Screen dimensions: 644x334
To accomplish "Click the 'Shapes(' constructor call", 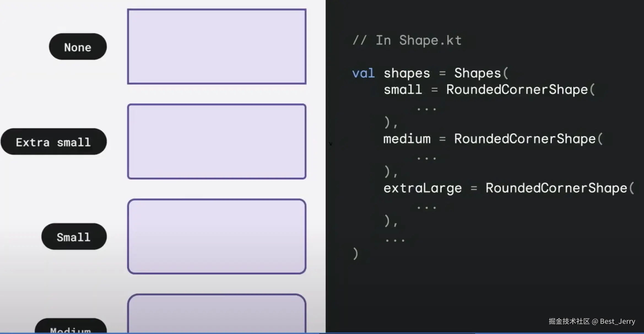I will [x=481, y=73].
